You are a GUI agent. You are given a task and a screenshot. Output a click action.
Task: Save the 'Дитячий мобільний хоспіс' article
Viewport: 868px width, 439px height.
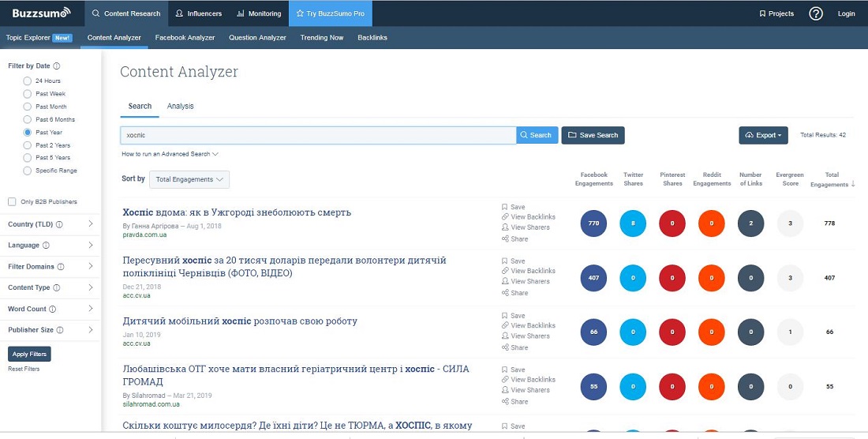513,316
